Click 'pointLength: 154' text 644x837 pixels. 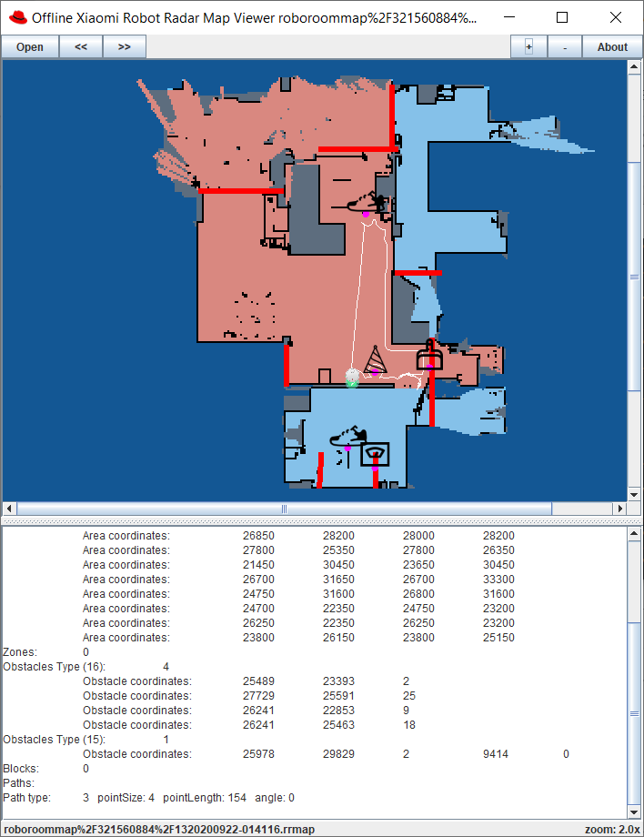click(x=205, y=798)
